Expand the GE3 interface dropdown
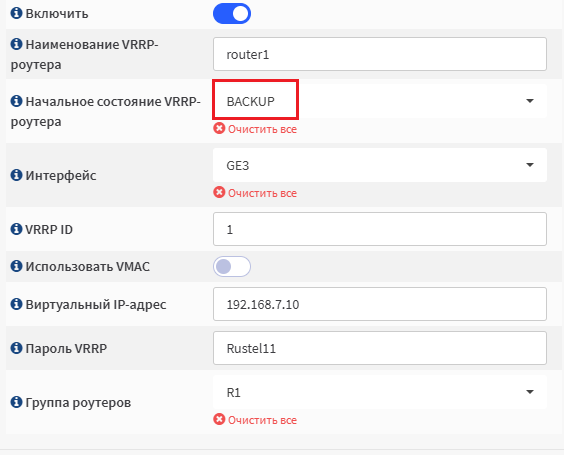564x455 pixels. tap(380, 165)
